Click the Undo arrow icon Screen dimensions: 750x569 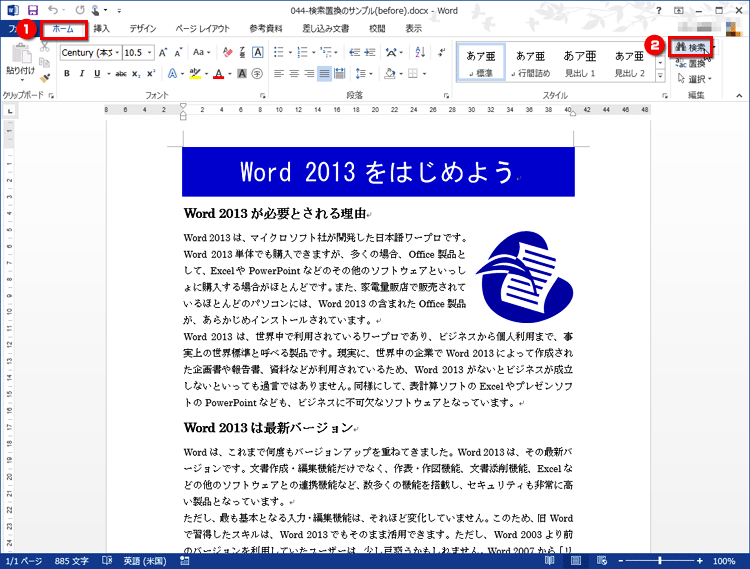click(x=53, y=10)
